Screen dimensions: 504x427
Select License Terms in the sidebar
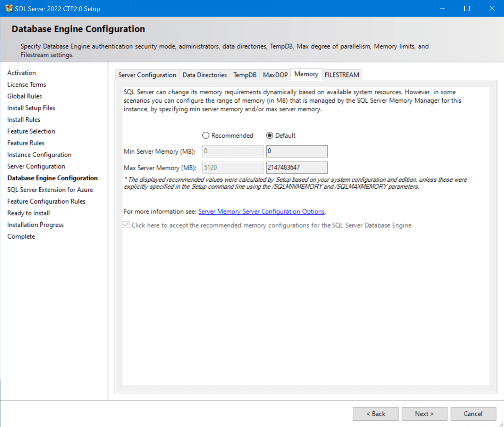[26, 84]
